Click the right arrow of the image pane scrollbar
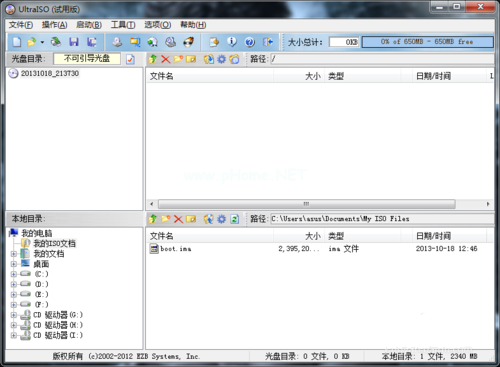The height and width of the screenshot is (367, 500). (x=488, y=204)
